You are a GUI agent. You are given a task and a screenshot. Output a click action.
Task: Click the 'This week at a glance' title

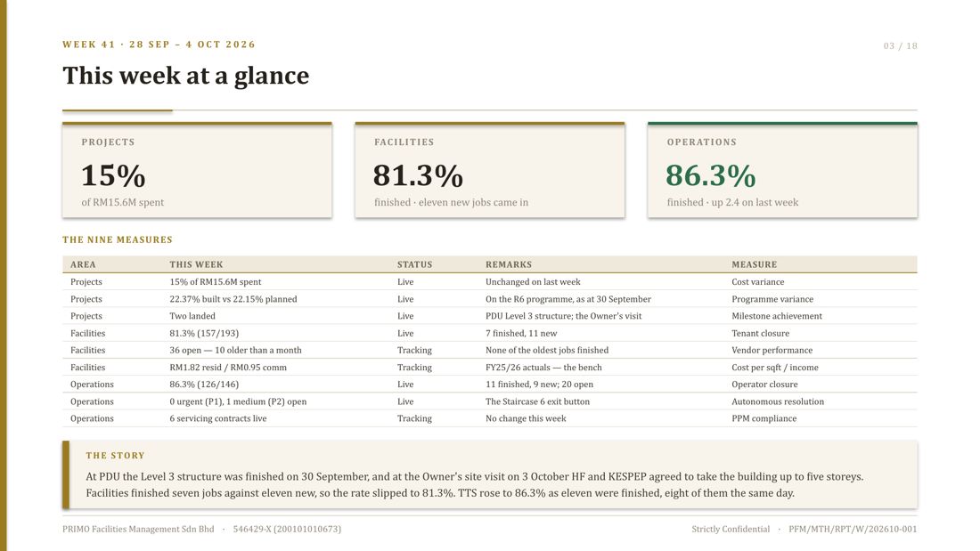click(x=185, y=76)
